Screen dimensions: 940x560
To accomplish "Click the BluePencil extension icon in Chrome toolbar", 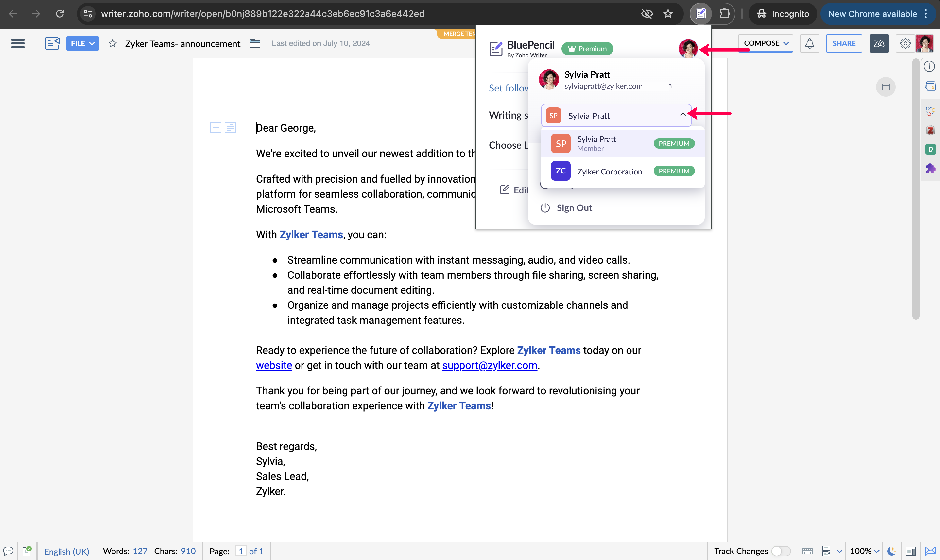I will [701, 14].
